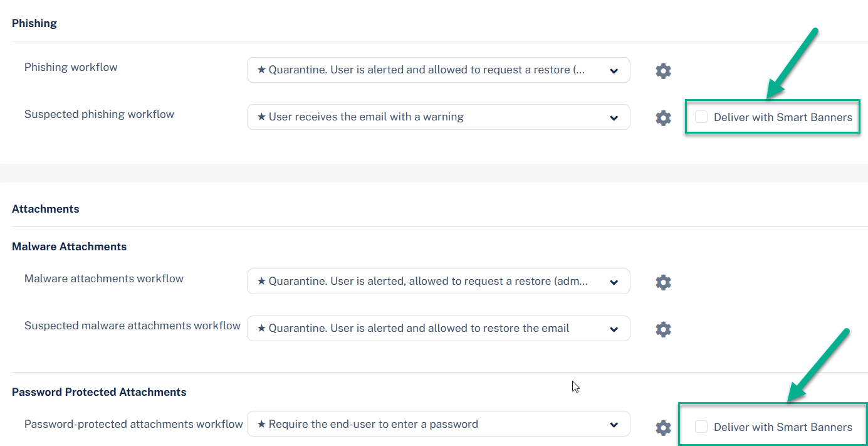
Task: Open gear settings for Password-protected attachments workflow
Action: click(x=663, y=427)
